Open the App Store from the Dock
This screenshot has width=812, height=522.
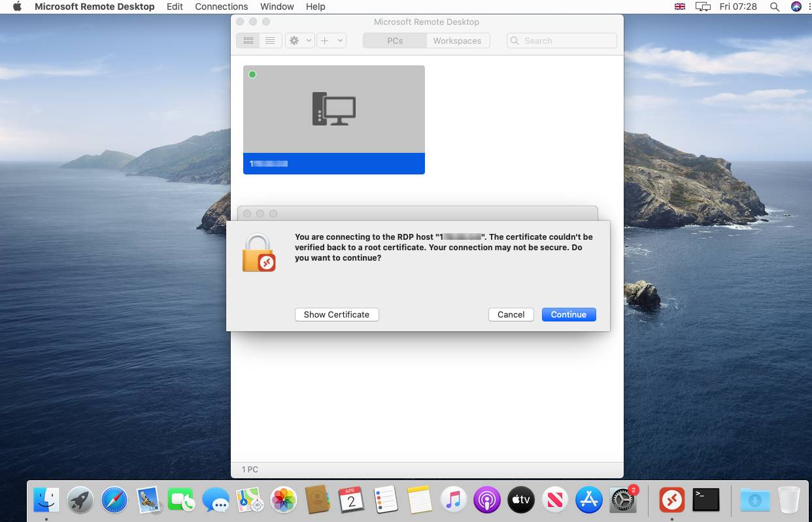pyautogui.click(x=589, y=500)
